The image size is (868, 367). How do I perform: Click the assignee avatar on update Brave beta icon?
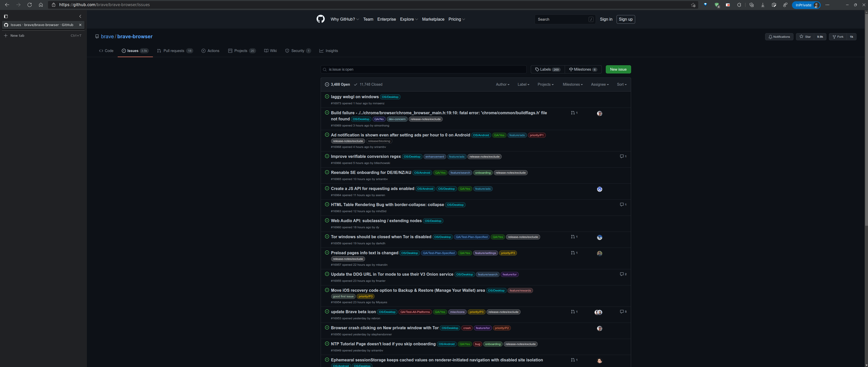599,312
